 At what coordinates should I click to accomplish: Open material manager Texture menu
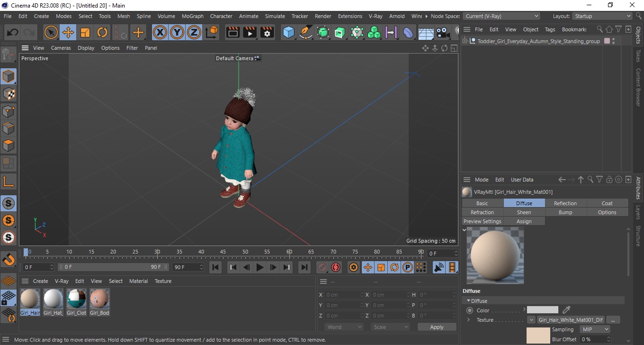[163, 281]
